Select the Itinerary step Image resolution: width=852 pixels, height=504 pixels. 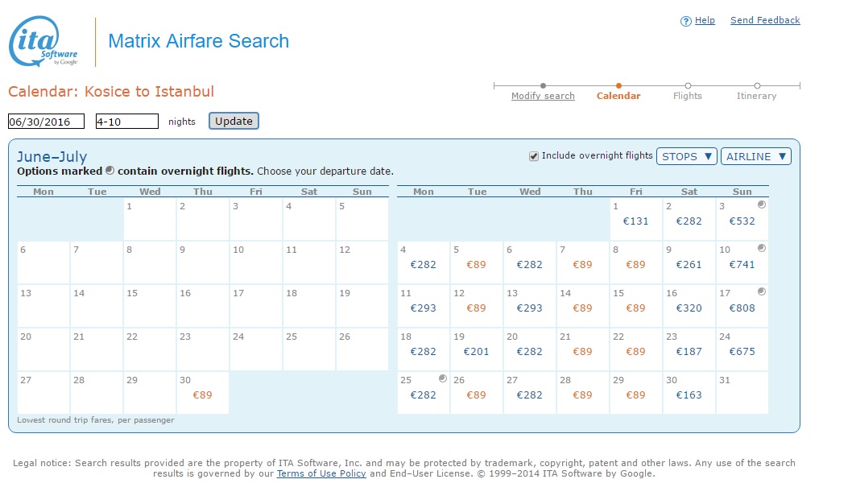[756, 96]
